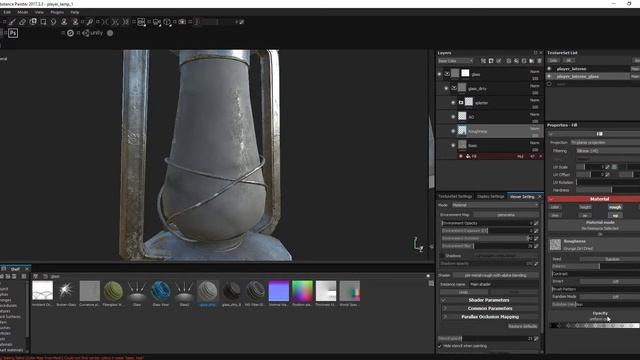Collapse the glass folder layer
The width and height of the screenshot is (640, 360).
pyautogui.click(x=447, y=74)
